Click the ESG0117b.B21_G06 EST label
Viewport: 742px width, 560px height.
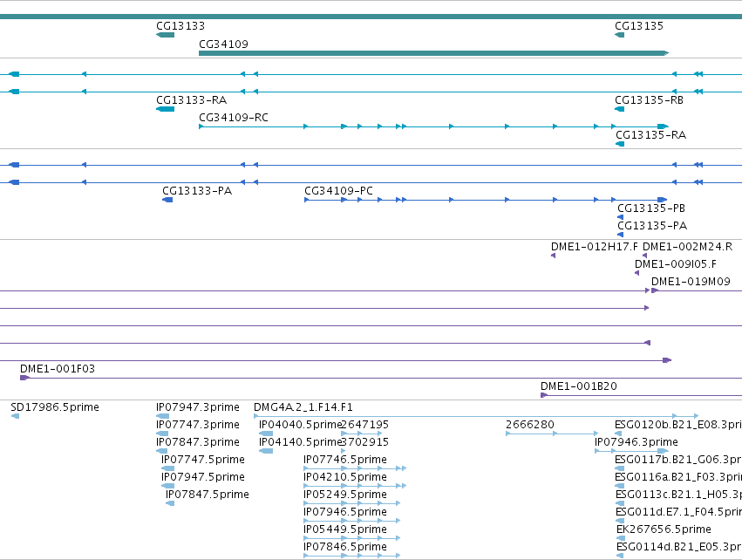click(678, 460)
